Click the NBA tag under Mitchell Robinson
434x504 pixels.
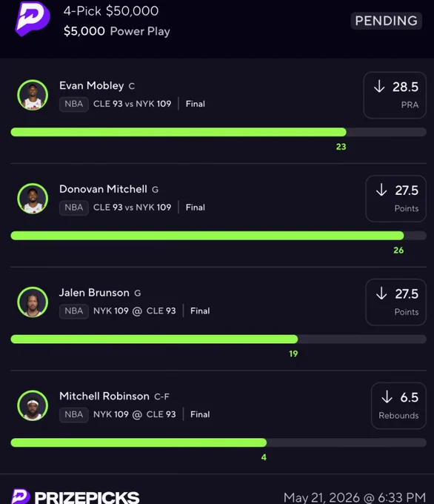[x=74, y=414]
